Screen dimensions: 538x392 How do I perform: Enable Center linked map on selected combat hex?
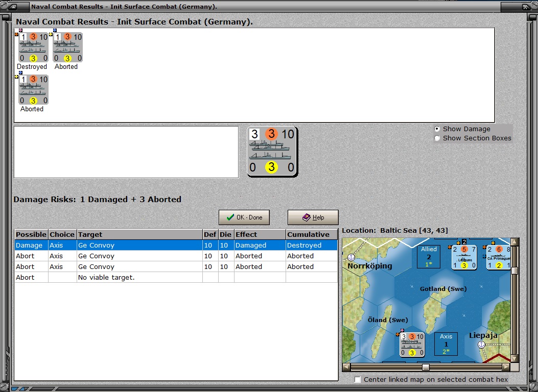pyautogui.click(x=358, y=379)
